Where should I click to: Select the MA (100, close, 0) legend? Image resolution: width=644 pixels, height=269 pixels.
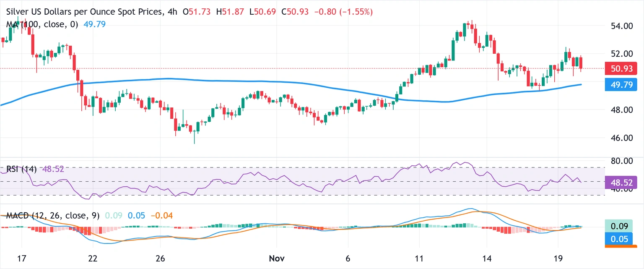click(x=42, y=25)
